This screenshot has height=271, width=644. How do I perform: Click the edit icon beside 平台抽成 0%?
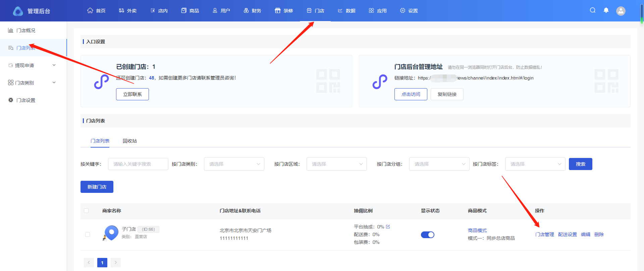388,227
